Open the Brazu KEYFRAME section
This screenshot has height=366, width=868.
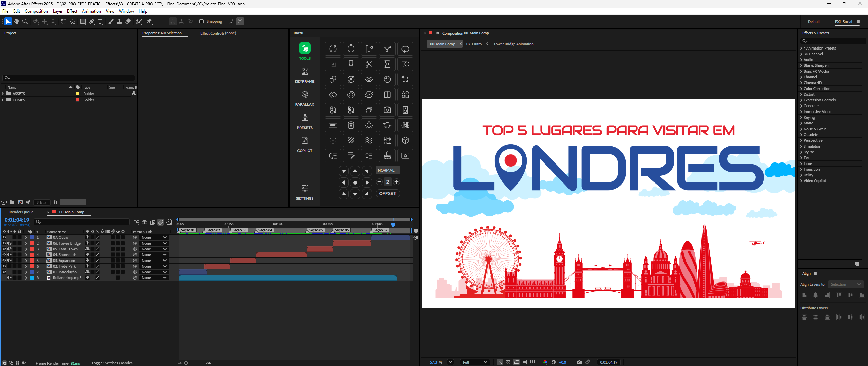click(305, 75)
